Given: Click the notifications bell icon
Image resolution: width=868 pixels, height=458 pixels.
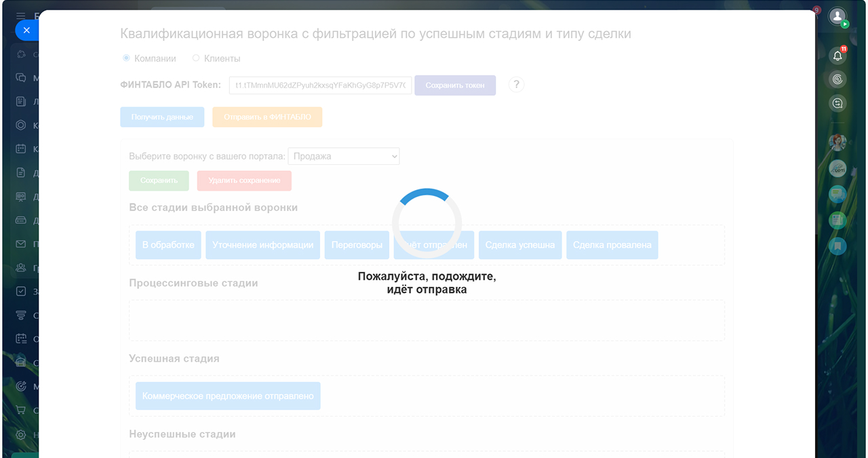Looking at the screenshot, I should pyautogui.click(x=837, y=56).
